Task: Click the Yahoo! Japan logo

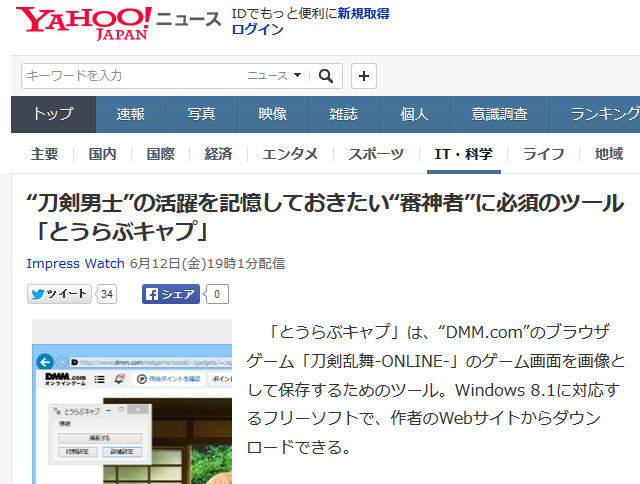Action: pos(84,23)
